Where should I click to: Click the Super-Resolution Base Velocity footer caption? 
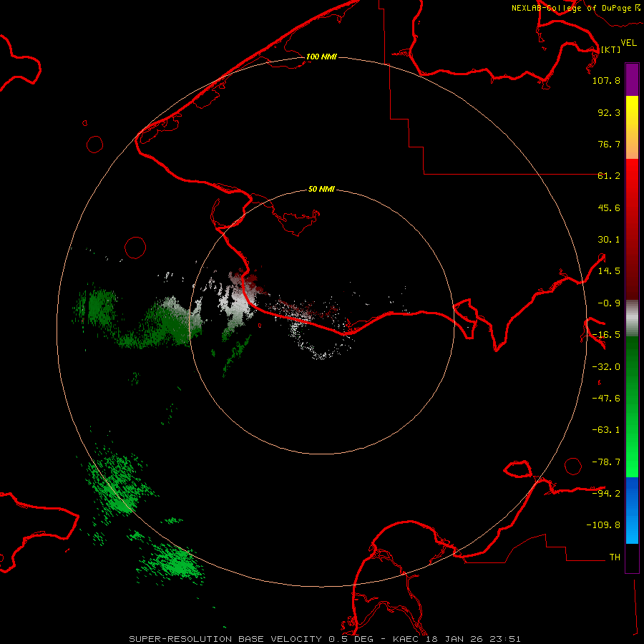(x=325, y=639)
